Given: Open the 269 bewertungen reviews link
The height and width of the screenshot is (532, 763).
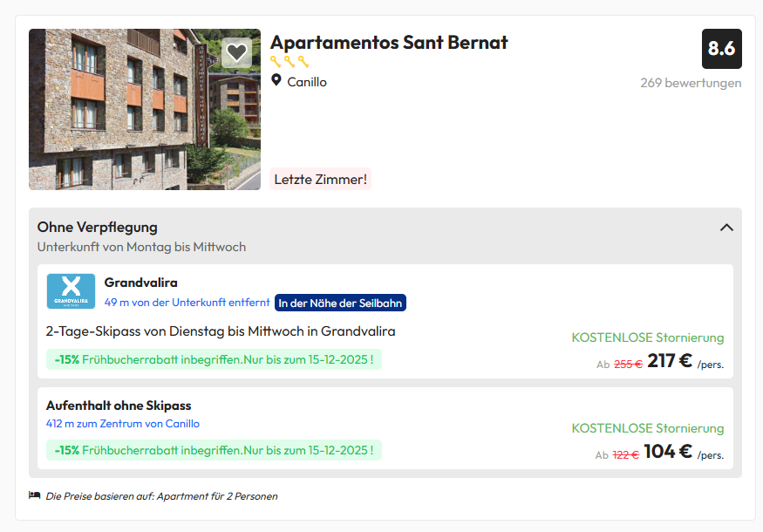Looking at the screenshot, I should (691, 83).
